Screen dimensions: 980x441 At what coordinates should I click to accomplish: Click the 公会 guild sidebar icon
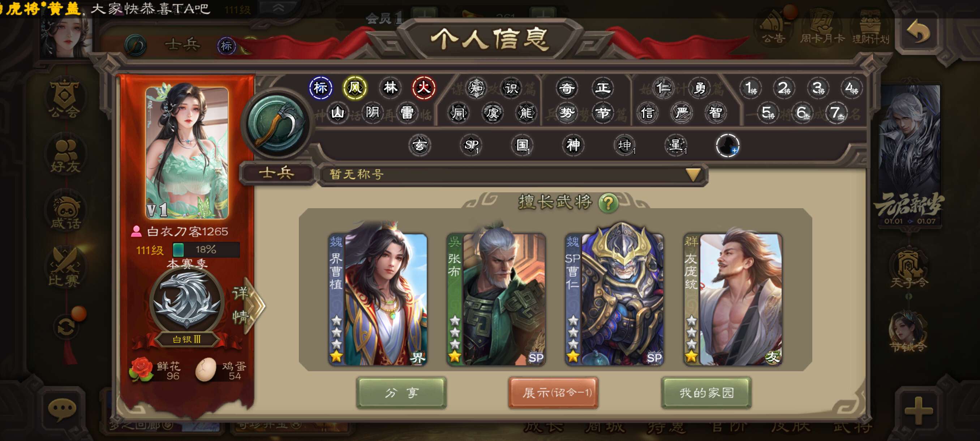(x=65, y=99)
